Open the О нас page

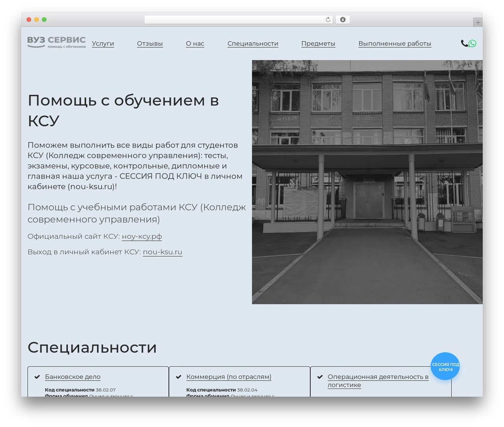pyautogui.click(x=195, y=43)
